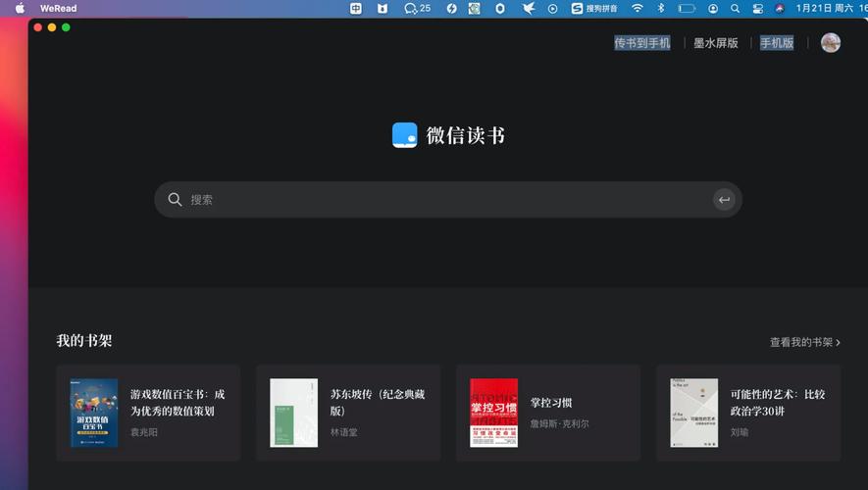
Task: Open the Bluetooth menu bar icon
Action: 661,8
